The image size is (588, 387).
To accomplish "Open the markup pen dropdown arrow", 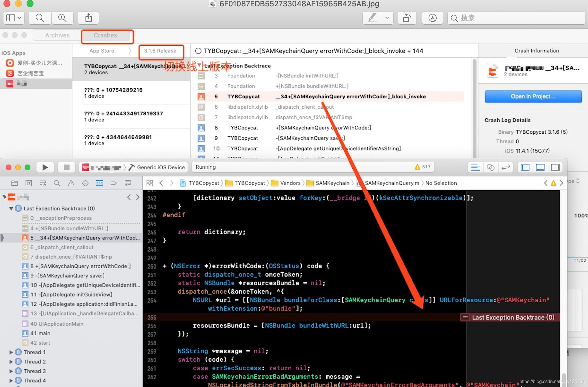I will tap(387, 18).
